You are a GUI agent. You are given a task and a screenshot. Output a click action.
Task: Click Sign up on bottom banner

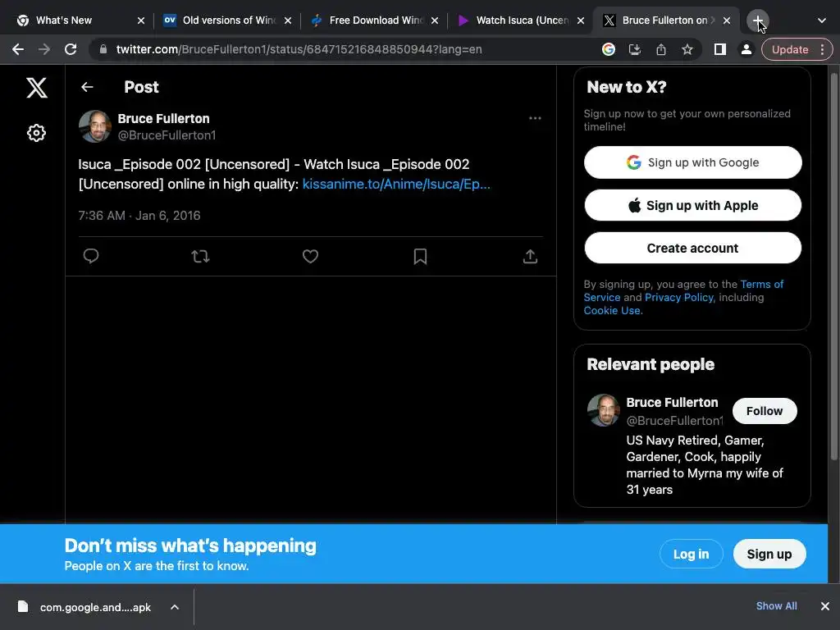769,554
